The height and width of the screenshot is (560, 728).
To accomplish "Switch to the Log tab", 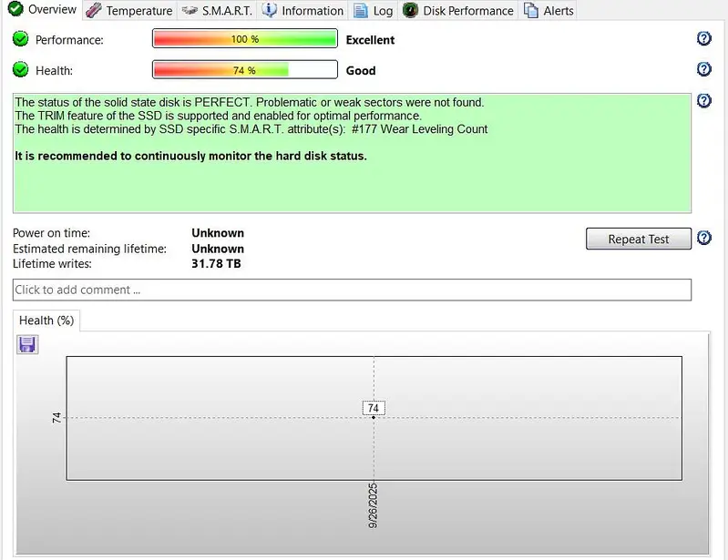I will click(x=373, y=11).
